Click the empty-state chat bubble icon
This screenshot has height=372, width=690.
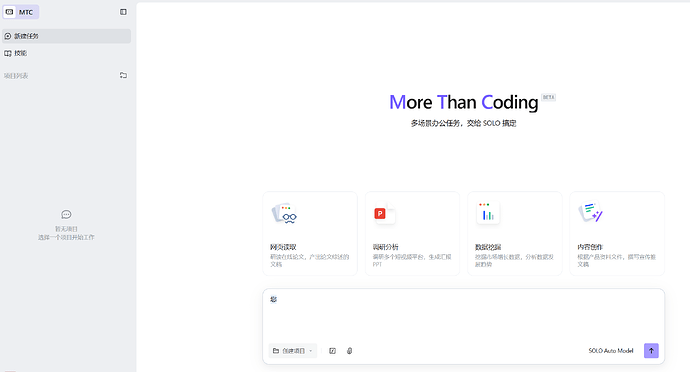[66, 214]
